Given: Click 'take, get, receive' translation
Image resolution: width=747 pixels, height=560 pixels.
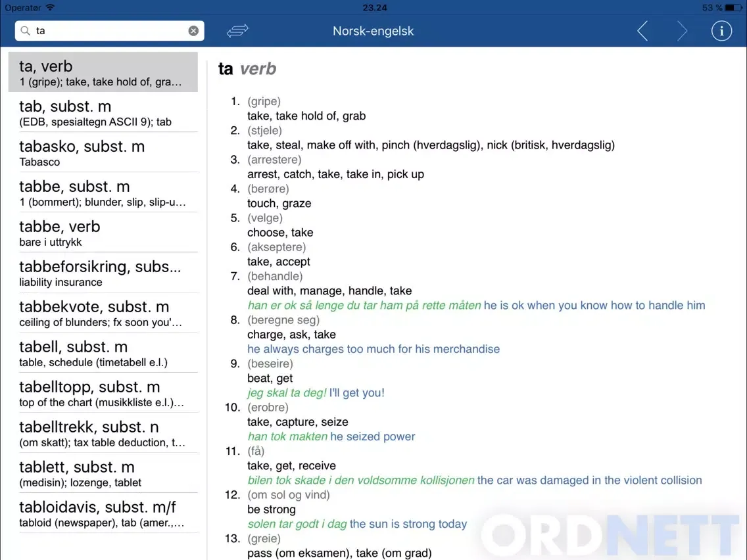Looking at the screenshot, I should tap(291, 466).
